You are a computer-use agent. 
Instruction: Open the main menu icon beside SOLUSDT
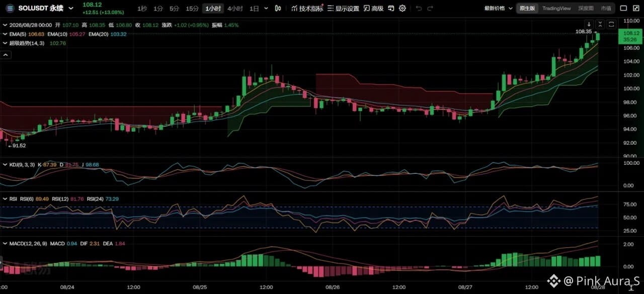click(x=10, y=8)
